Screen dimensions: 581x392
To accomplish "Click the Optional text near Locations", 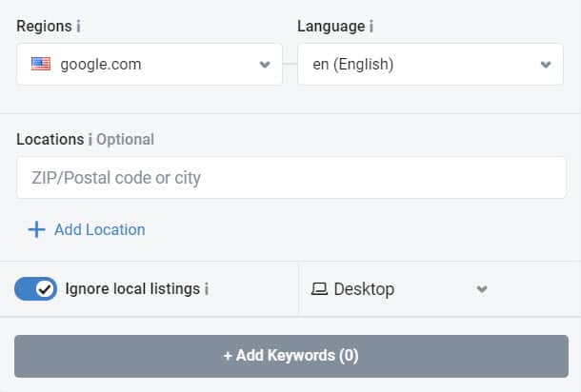I will click(x=125, y=140).
